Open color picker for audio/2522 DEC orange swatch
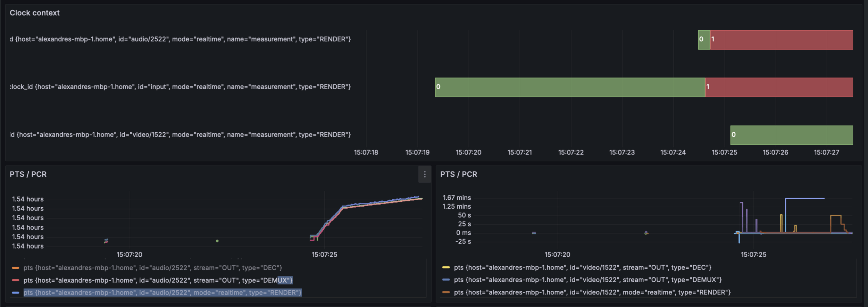 click(x=15, y=268)
